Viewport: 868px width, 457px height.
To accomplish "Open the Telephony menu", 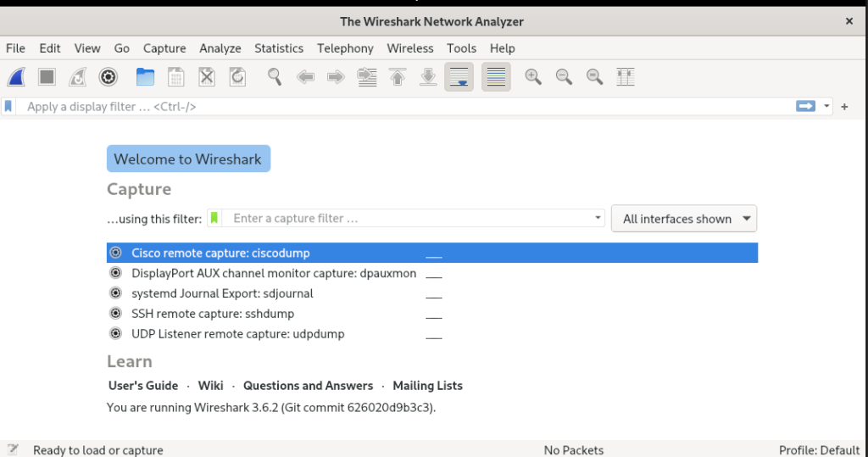I will (346, 48).
